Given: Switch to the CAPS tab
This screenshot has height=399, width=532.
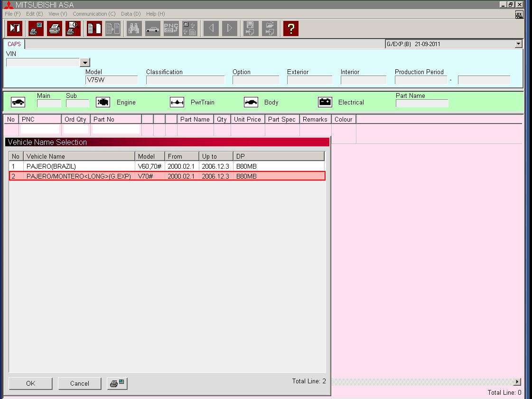Looking at the screenshot, I should coord(14,44).
